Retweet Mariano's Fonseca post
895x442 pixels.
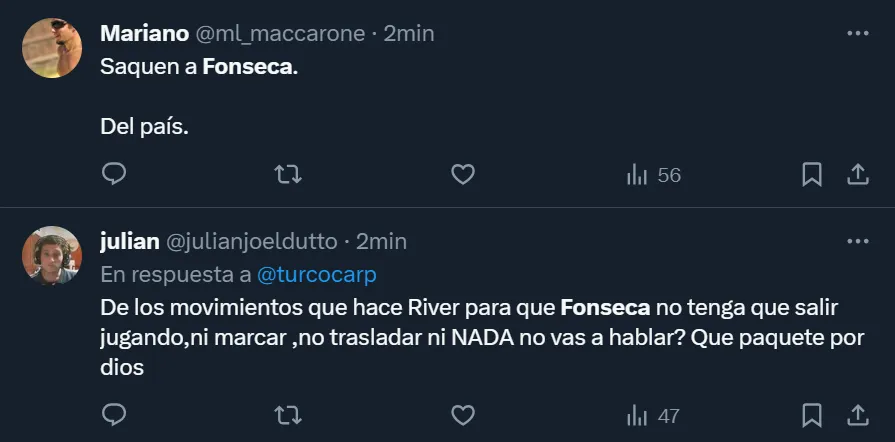[x=288, y=175]
